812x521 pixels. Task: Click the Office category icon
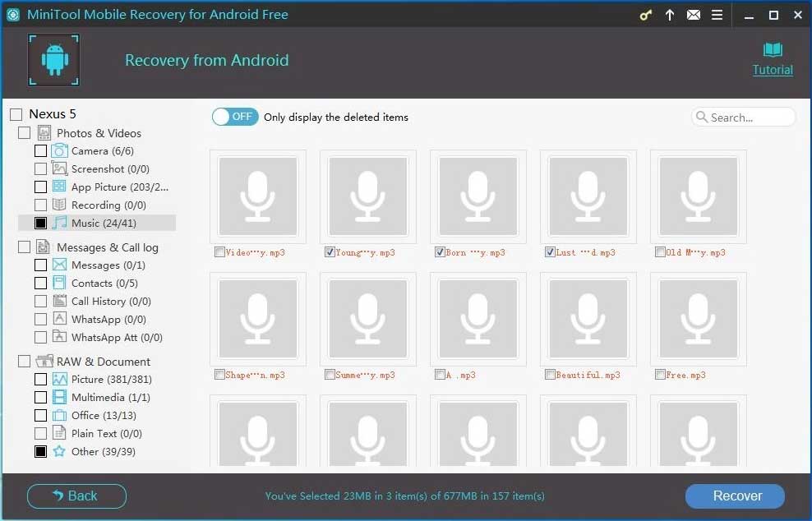tap(60, 415)
